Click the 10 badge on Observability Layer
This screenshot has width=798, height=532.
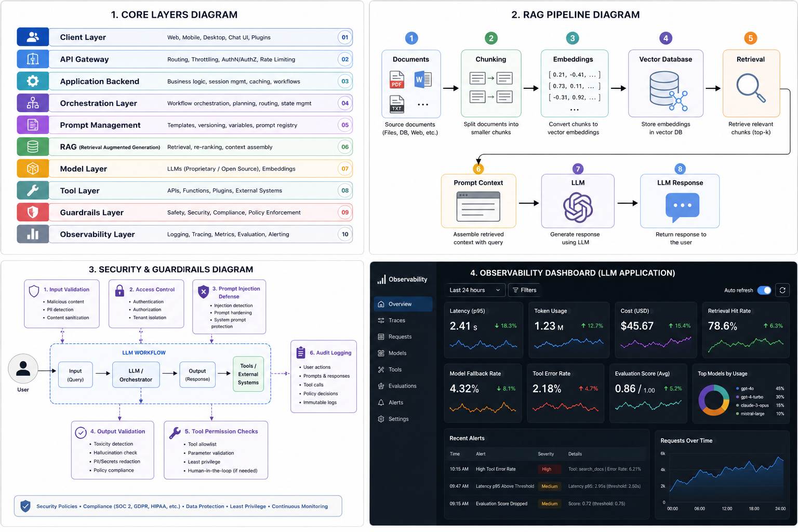[345, 234]
